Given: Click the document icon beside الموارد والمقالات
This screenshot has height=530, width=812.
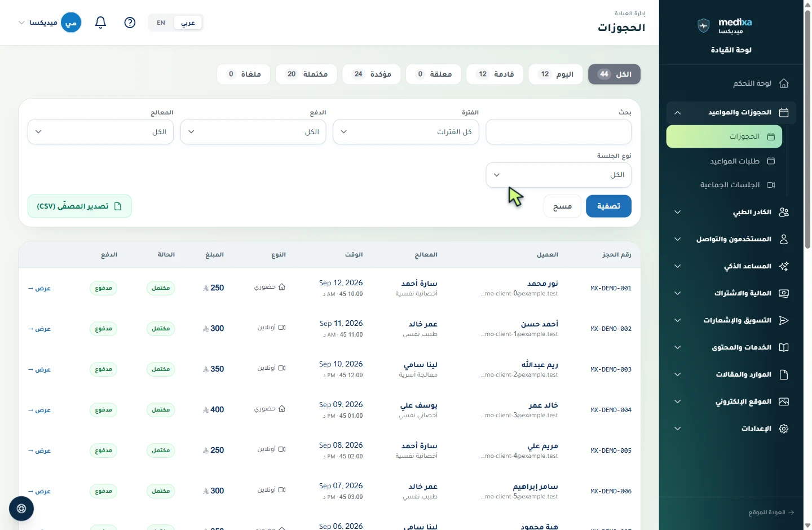Looking at the screenshot, I should point(784,374).
